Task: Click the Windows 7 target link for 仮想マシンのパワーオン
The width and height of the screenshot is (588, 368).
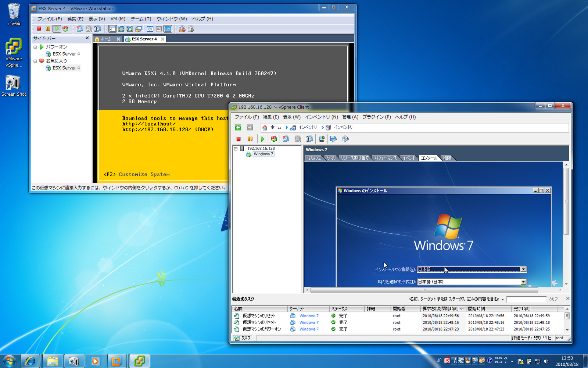Action: coord(309,329)
